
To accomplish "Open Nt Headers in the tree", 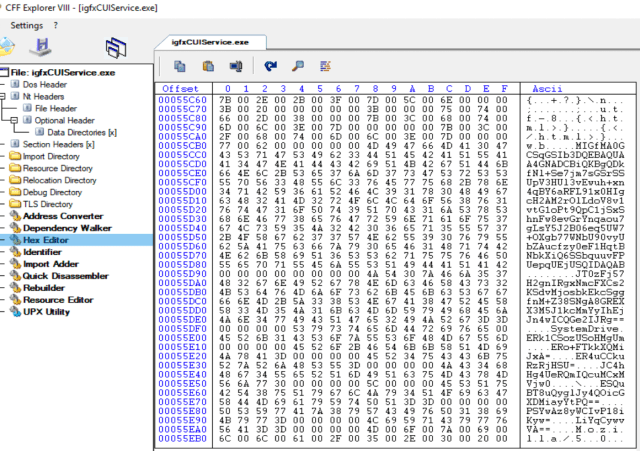I will pyautogui.click(x=43, y=96).
